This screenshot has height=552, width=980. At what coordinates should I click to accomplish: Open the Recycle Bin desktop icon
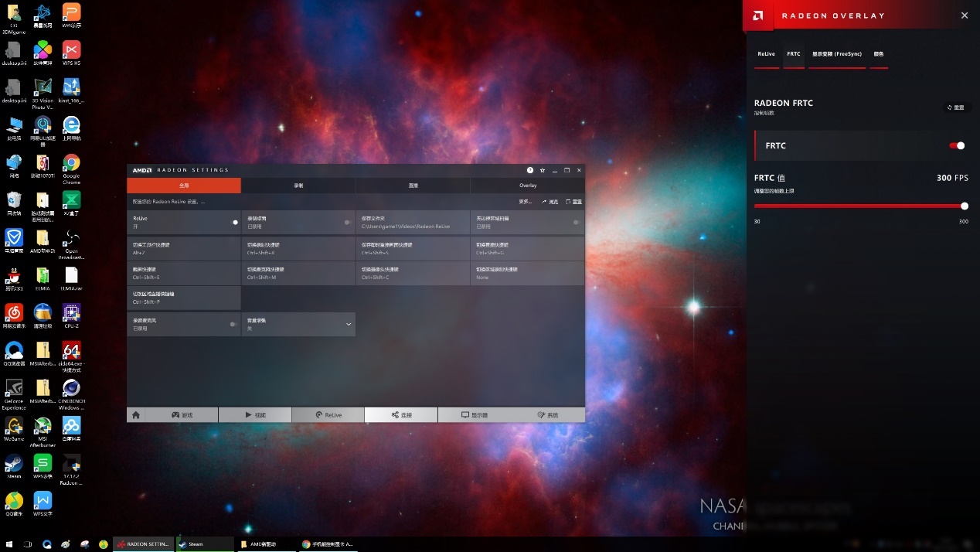pyautogui.click(x=14, y=204)
